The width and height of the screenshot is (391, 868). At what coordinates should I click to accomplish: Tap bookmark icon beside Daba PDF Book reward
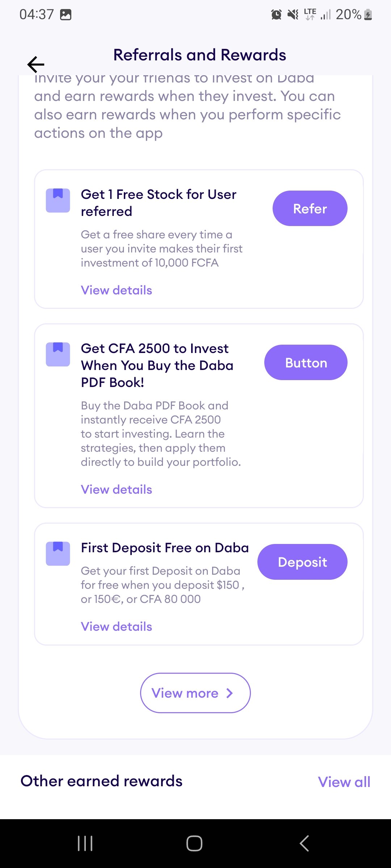[58, 354]
